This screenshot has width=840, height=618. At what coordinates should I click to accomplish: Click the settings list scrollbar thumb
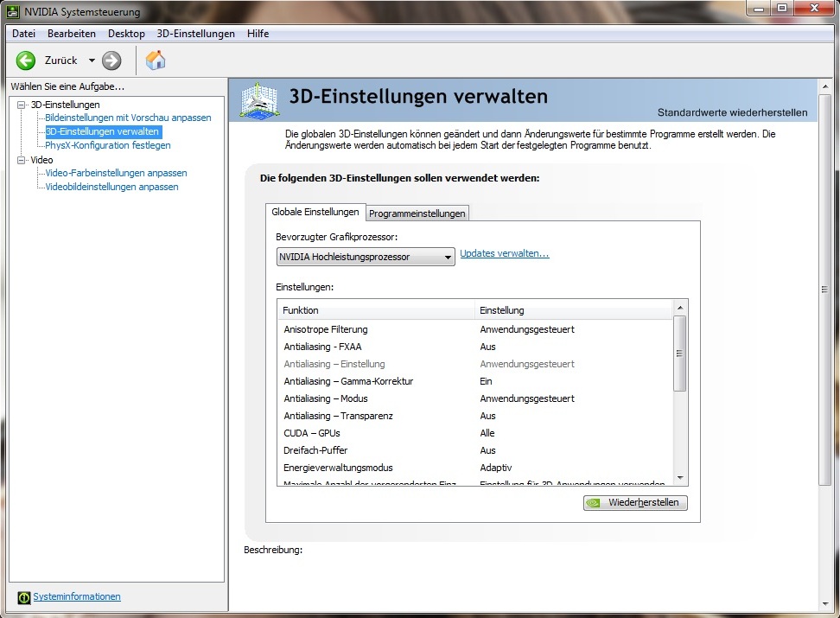(680, 354)
